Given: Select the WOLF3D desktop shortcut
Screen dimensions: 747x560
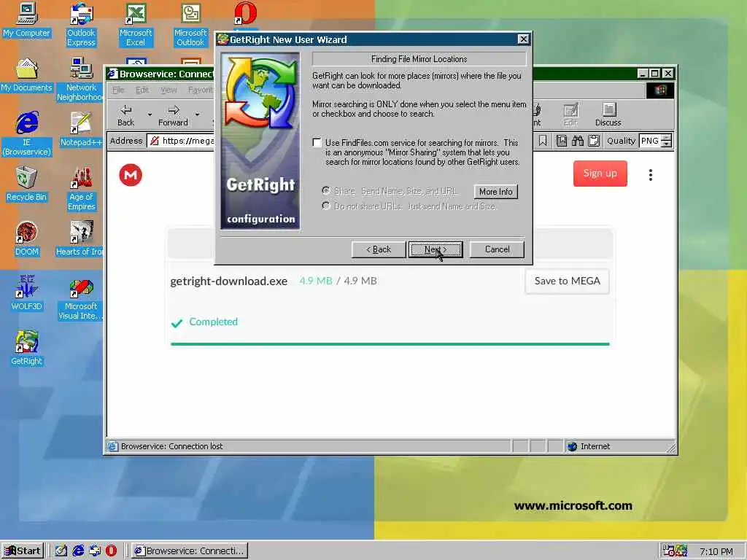Looking at the screenshot, I should (x=27, y=294).
